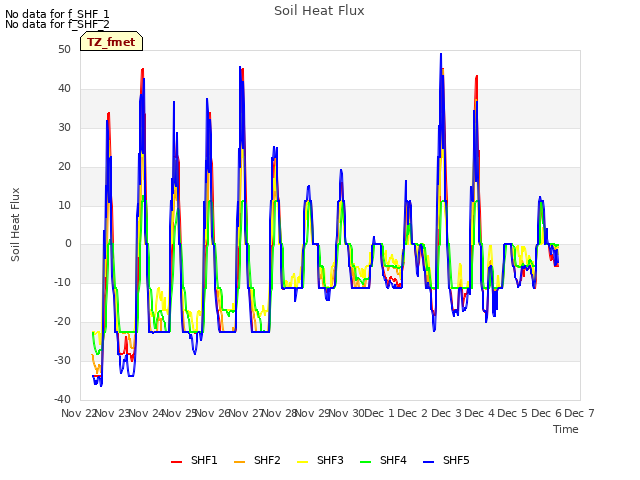Click the 20 y-axis tick label
The image size is (640, 480).
pyautogui.click(x=64, y=166)
